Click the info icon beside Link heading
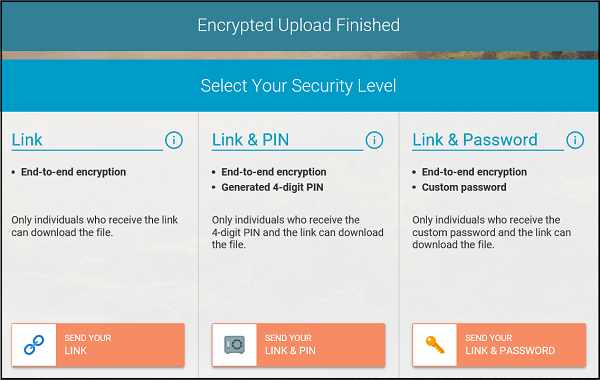The width and height of the screenshot is (600, 380). (x=174, y=140)
